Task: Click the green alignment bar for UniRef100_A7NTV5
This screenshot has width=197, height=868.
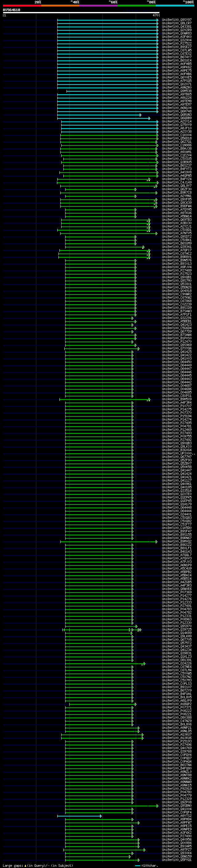Action: (108, 233)
